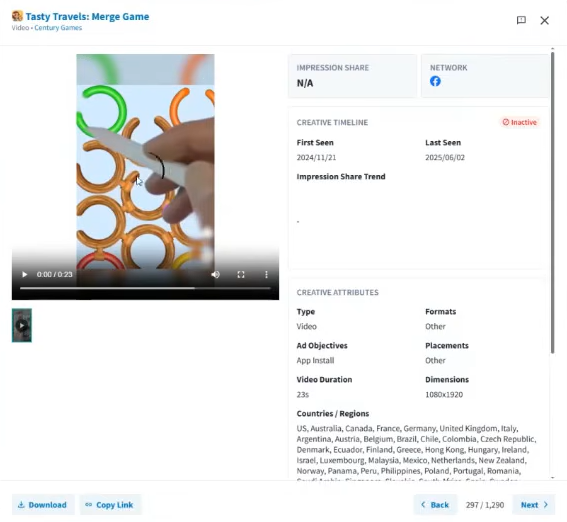Play the ad video

pos(25,275)
